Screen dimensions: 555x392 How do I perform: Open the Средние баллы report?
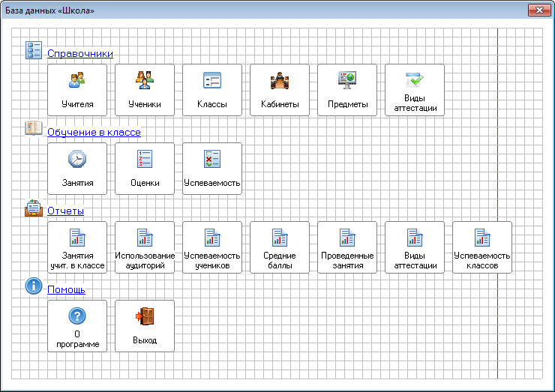[280, 247]
